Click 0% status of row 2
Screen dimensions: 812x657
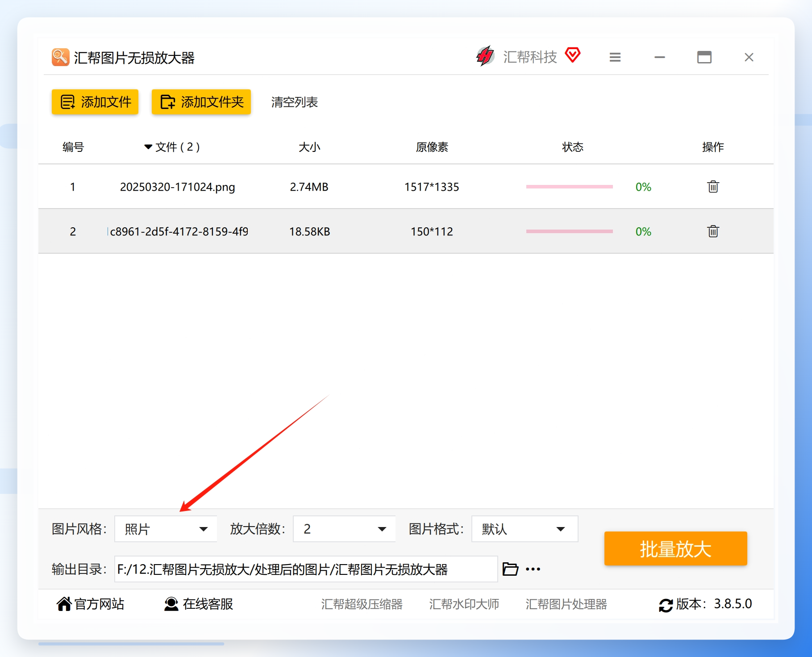click(643, 231)
